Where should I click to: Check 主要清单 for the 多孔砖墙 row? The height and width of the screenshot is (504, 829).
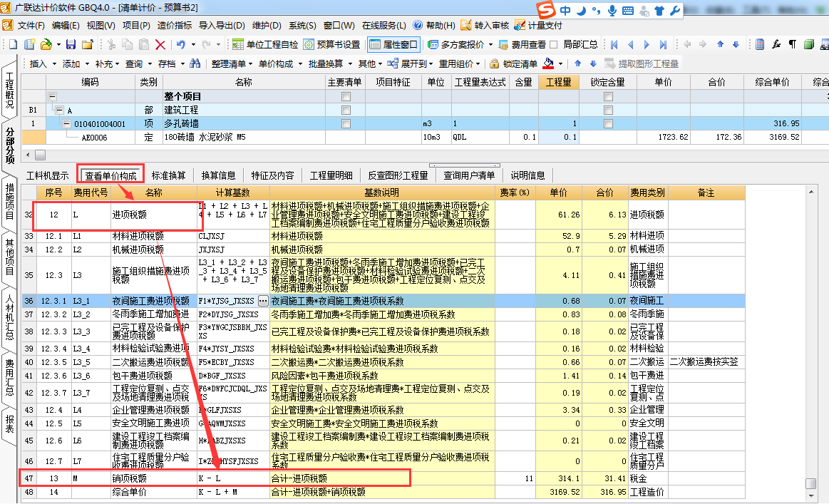point(346,124)
